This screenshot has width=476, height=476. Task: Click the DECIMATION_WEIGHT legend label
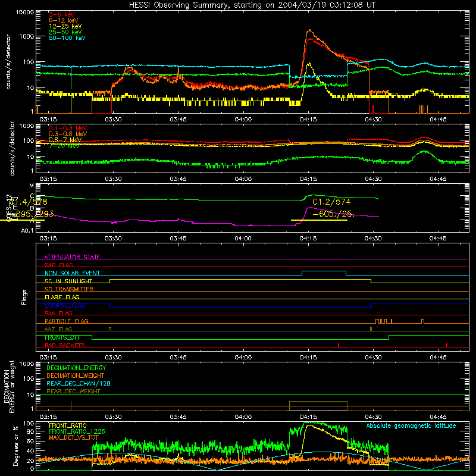coord(76,375)
